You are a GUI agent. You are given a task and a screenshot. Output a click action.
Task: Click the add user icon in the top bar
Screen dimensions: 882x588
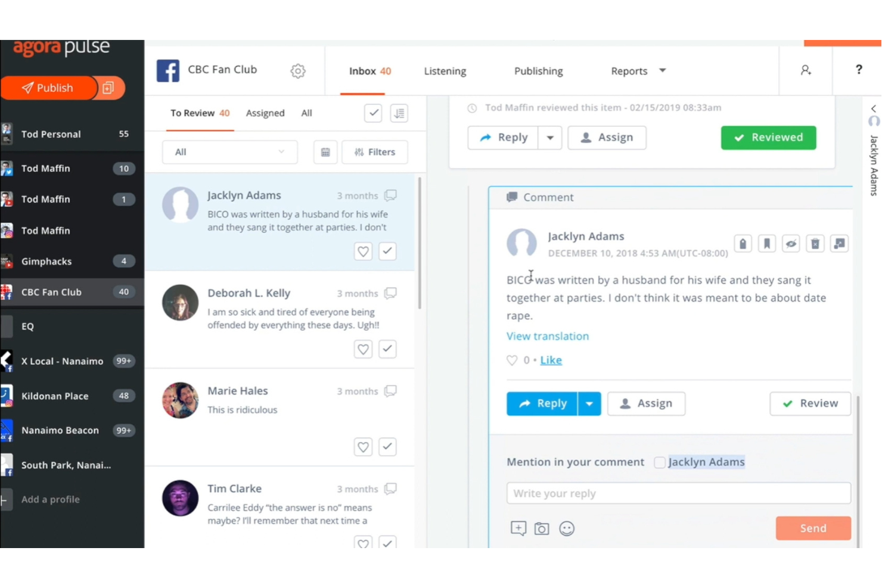[806, 70]
